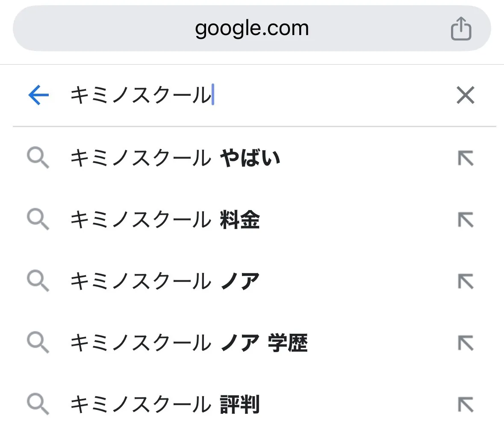Insert 料金 suggestion using its arrow
The height and width of the screenshot is (430, 504).
(x=465, y=220)
